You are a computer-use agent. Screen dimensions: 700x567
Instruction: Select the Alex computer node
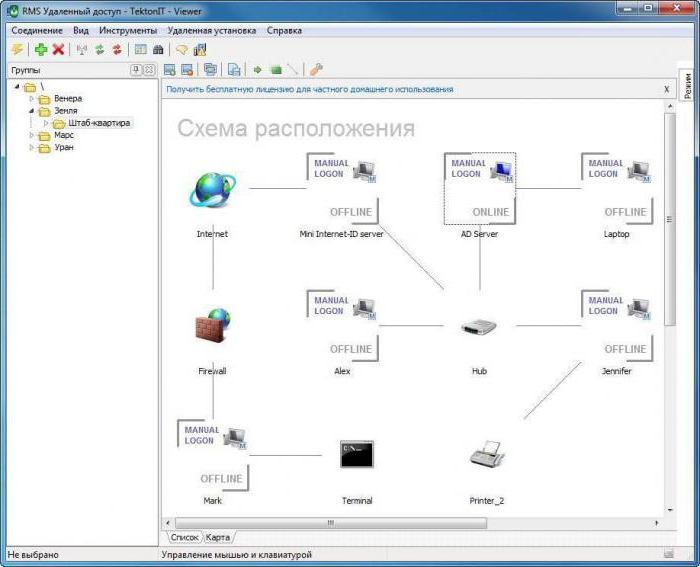[x=342, y=325]
